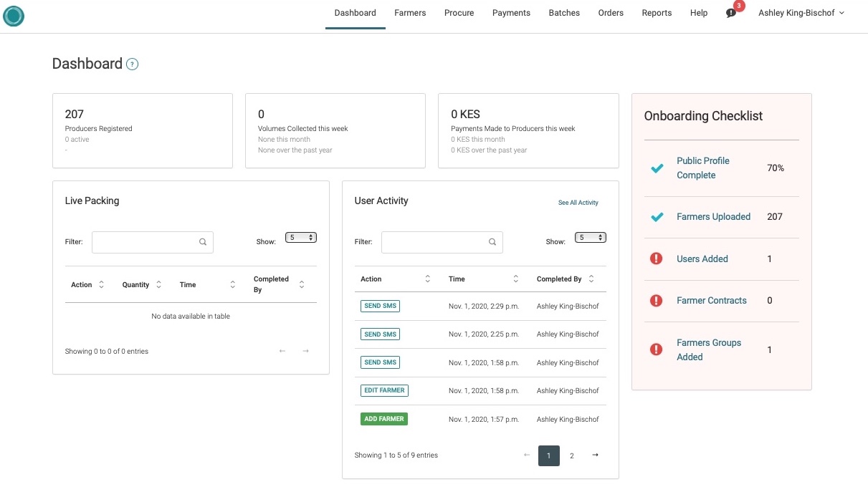Click the Dashboard help question mark icon

pos(132,64)
